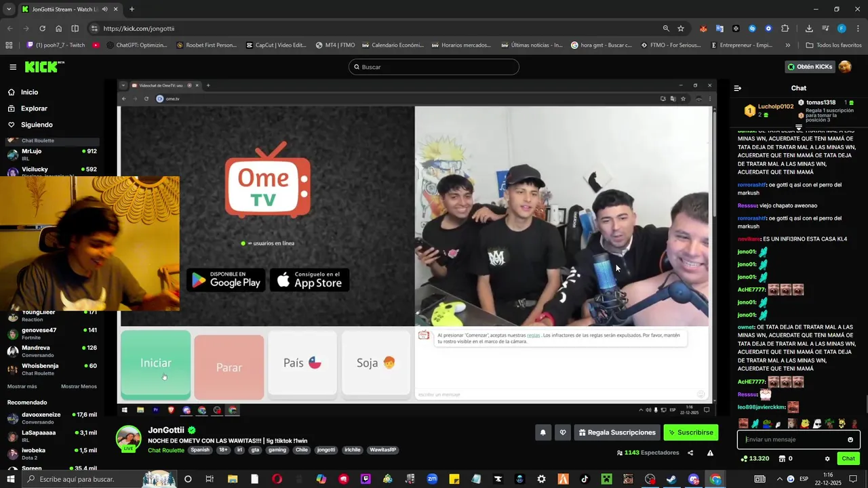Reload the Kick page
Viewport: 868px width, 488px height.
click(42, 28)
